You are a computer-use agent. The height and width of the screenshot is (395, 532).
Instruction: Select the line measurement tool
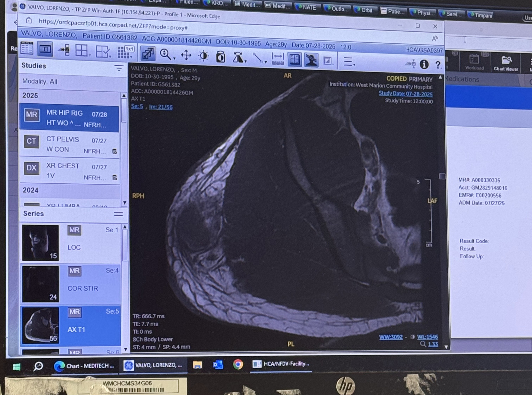pos(259,58)
